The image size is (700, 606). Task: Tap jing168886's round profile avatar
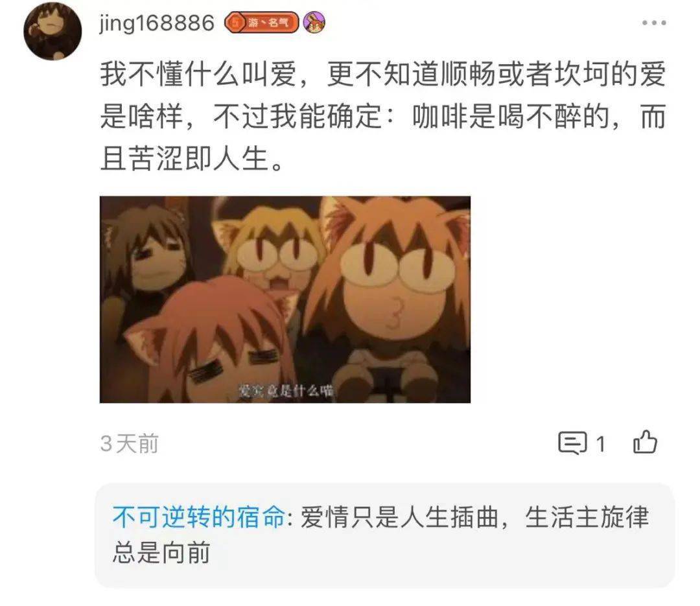point(52,31)
